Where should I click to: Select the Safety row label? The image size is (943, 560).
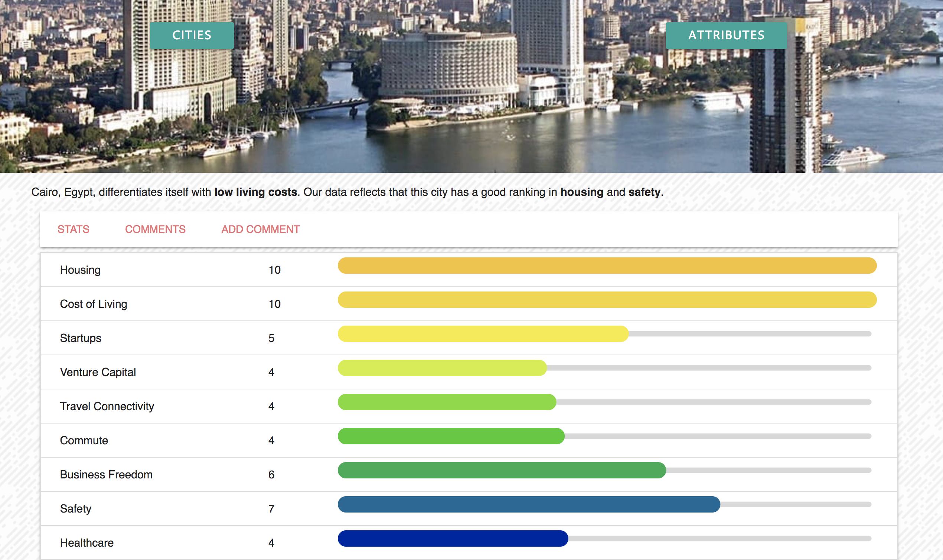tap(75, 509)
